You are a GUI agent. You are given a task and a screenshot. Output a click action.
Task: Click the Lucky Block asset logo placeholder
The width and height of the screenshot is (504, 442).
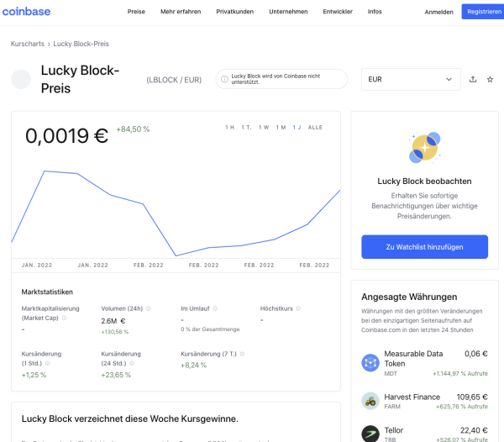(x=21, y=79)
